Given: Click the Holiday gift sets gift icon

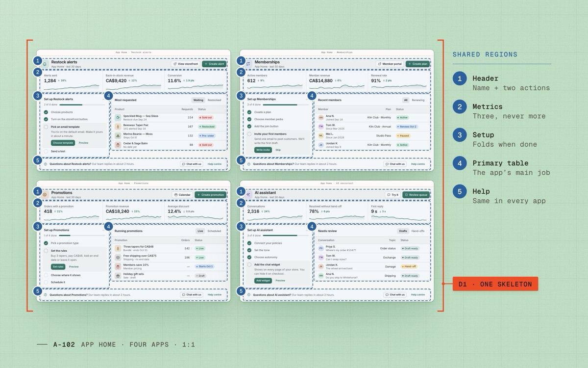Looking at the screenshot, I should coord(118,276).
